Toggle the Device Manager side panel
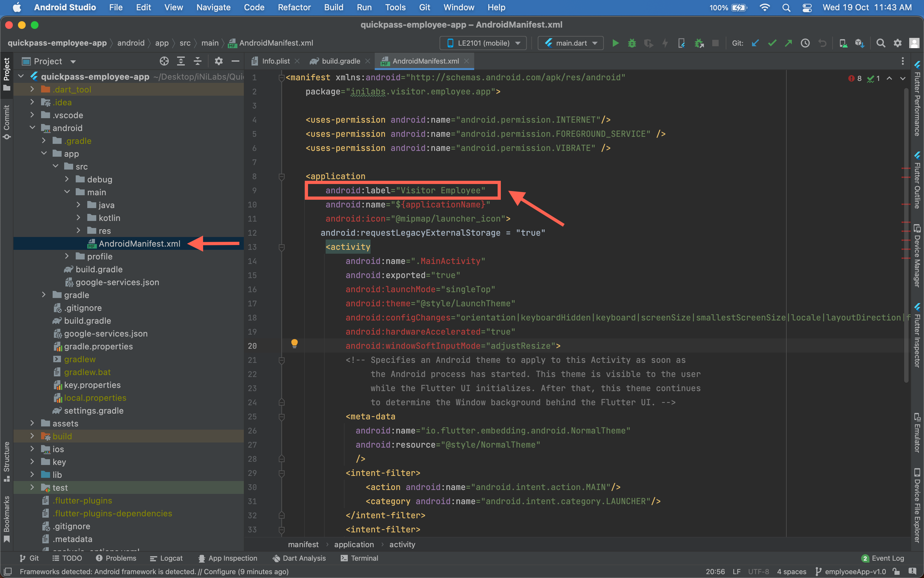924x578 pixels. point(917,255)
